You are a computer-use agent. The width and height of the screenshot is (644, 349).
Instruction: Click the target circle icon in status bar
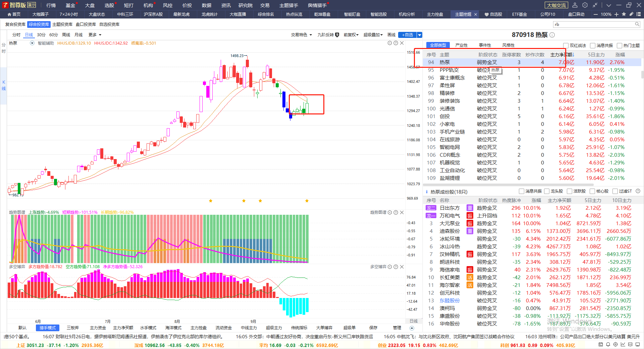(615, 344)
